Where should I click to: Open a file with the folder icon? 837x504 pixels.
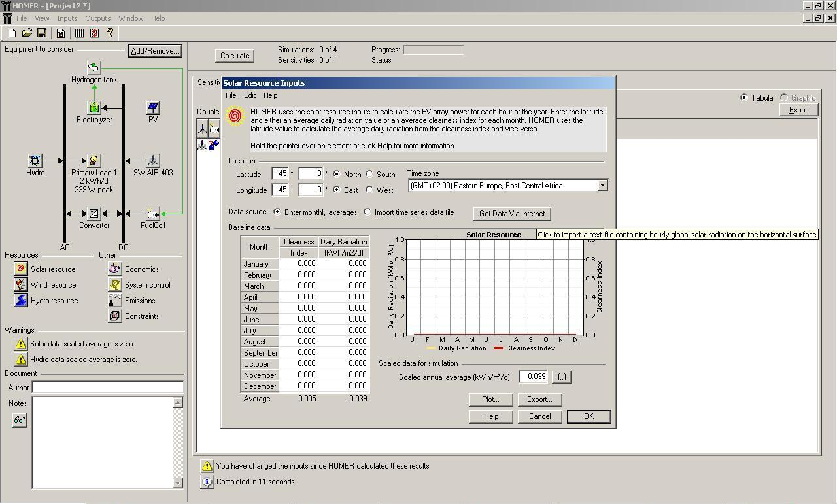pos(27,33)
